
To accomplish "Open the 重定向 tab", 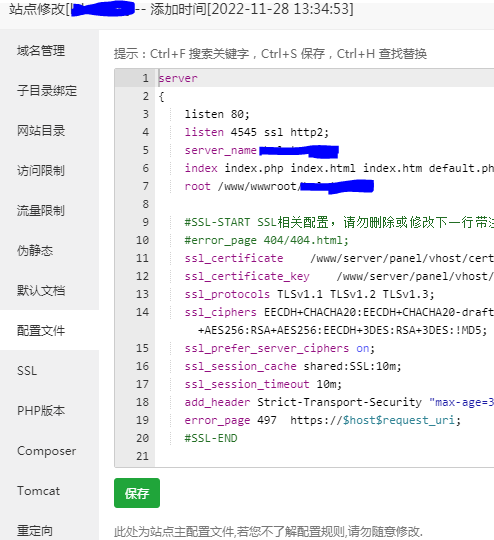I will (x=35, y=530).
